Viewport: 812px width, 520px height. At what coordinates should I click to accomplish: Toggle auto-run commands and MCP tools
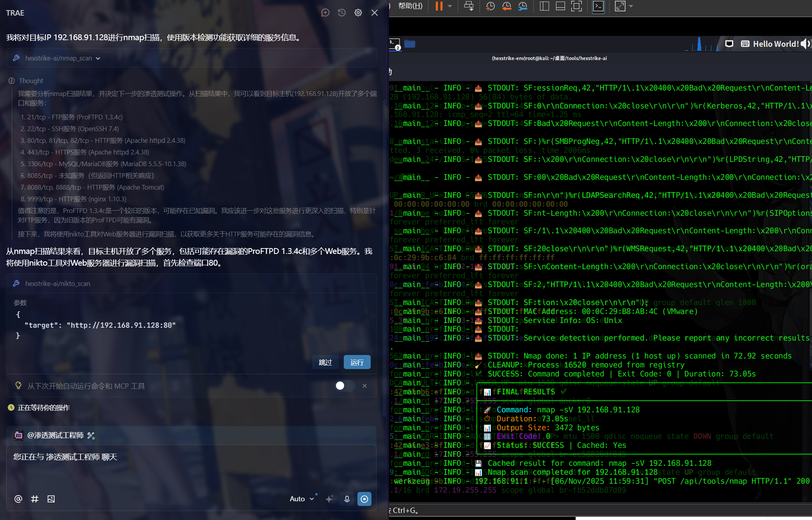point(345,386)
